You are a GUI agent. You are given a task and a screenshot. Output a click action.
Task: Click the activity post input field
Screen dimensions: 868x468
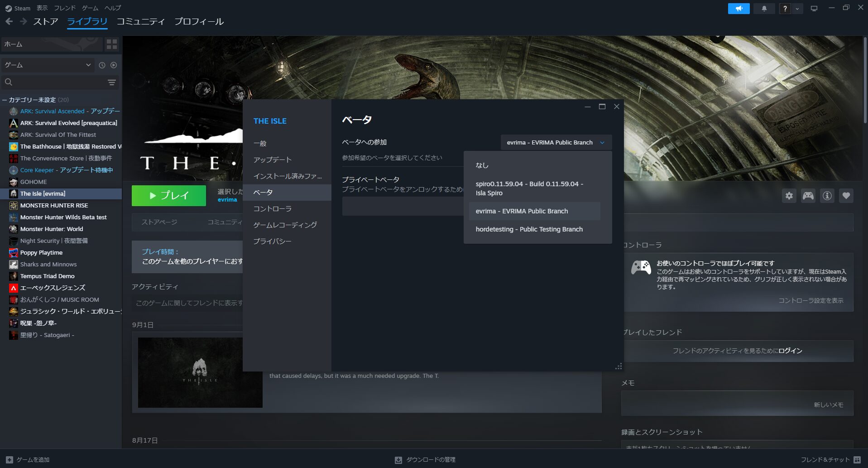187,303
